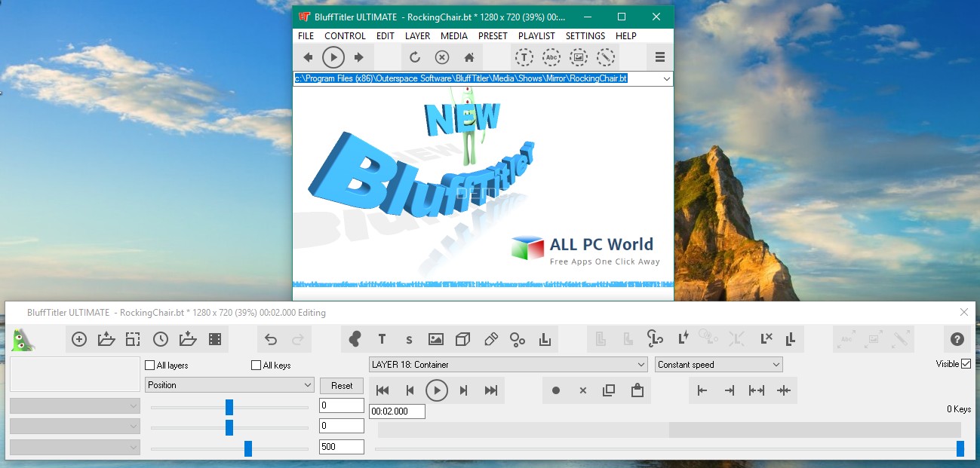
Task: Open the HELP menu
Action: coord(626,35)
